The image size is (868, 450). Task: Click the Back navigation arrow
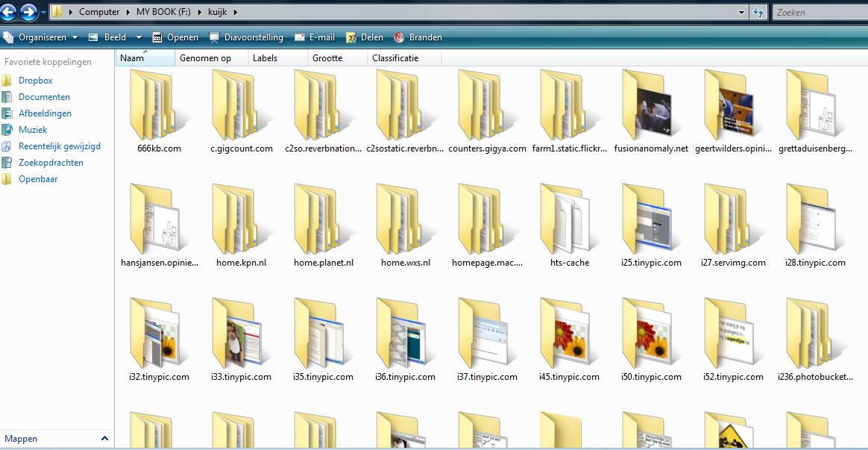click(x=7, y=11)
